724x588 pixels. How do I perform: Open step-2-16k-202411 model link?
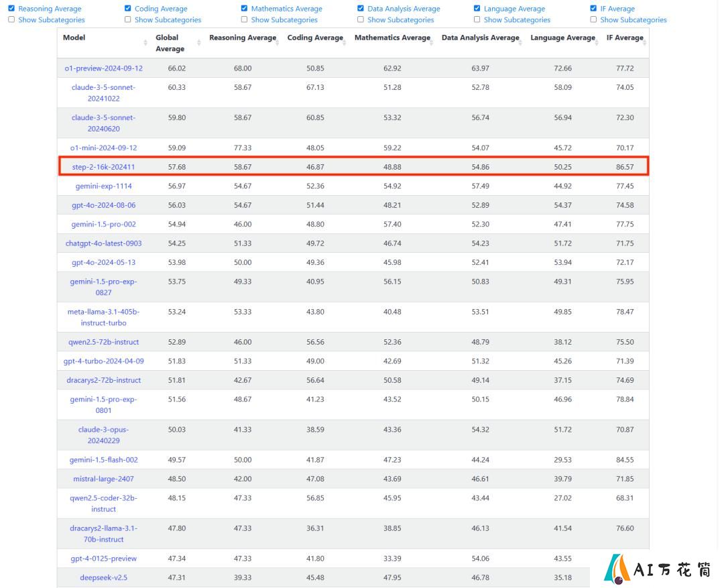coord(103,167)
